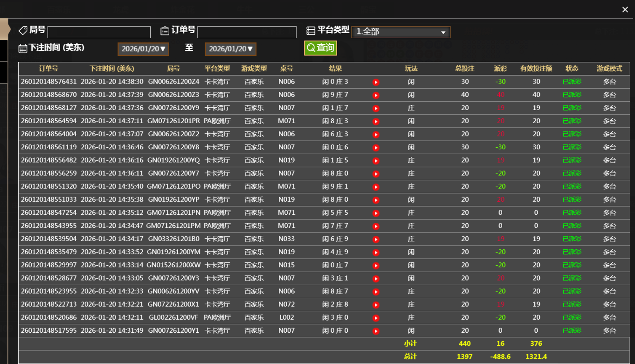The height and width of the screenshot is (364, 635).
Task: Play replay icon for order 260120148556482
Action: 376,160
